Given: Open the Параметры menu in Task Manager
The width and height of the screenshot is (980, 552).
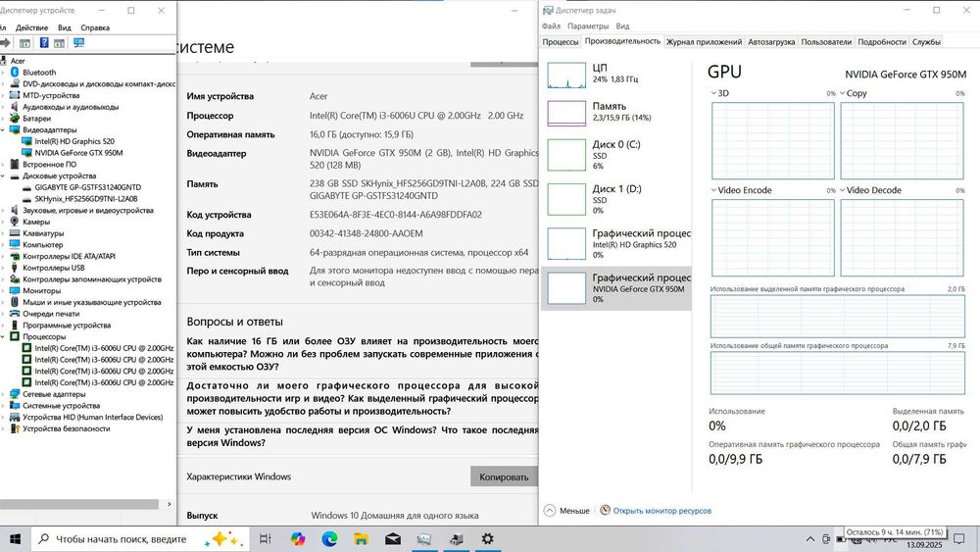Looking at the screenshot, I should click(x=587, y=26).
